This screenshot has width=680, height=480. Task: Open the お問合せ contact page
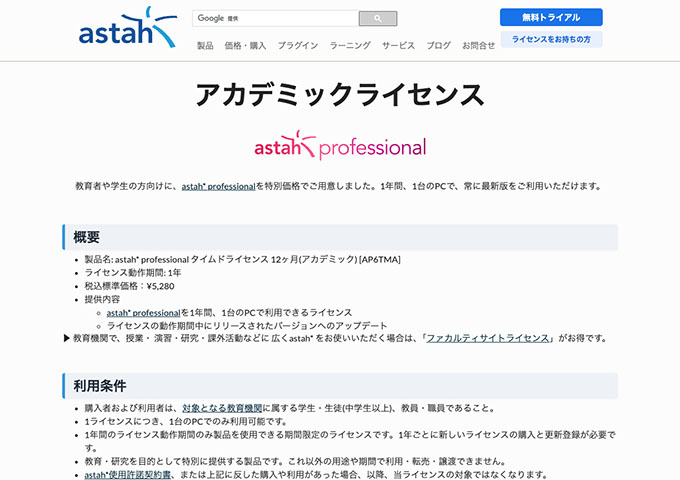478,46
